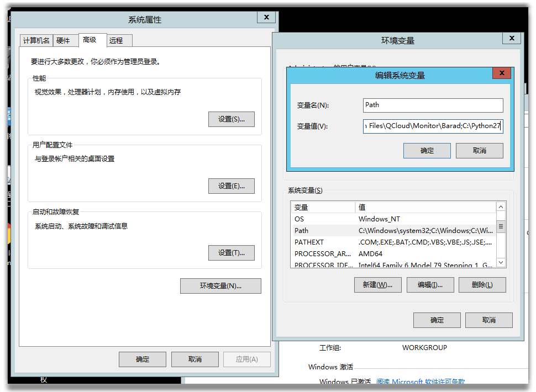Open 启动和故障恢复 settings via 设置(T)
The width and height of the screenshot is (536, 392).
pos(231,252)
